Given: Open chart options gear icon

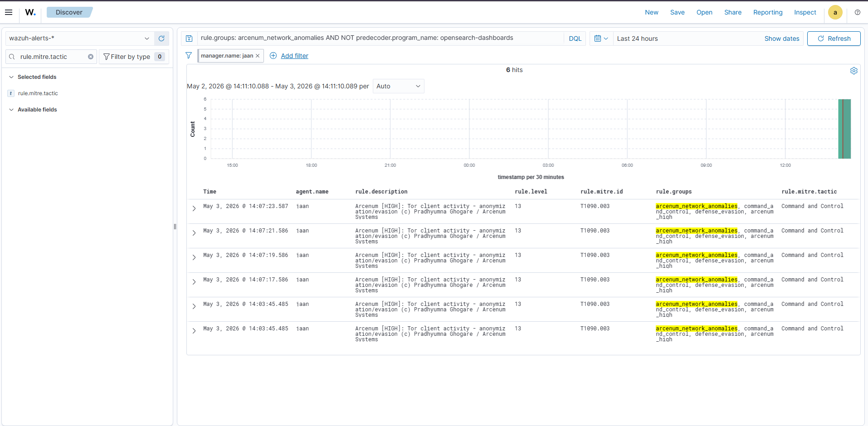Looking at the screenshot, I should tap(853, 71).
